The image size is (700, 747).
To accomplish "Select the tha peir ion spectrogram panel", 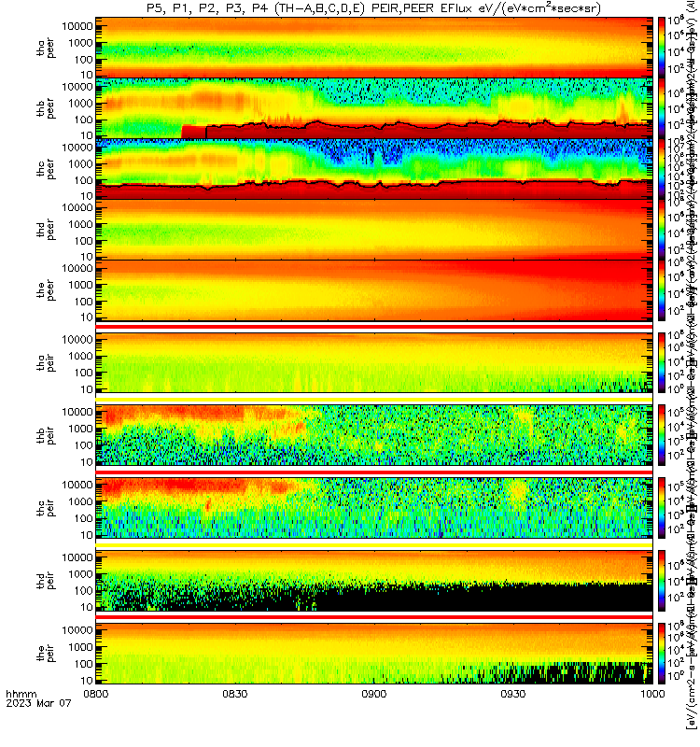I will click(x=374, y=363).
